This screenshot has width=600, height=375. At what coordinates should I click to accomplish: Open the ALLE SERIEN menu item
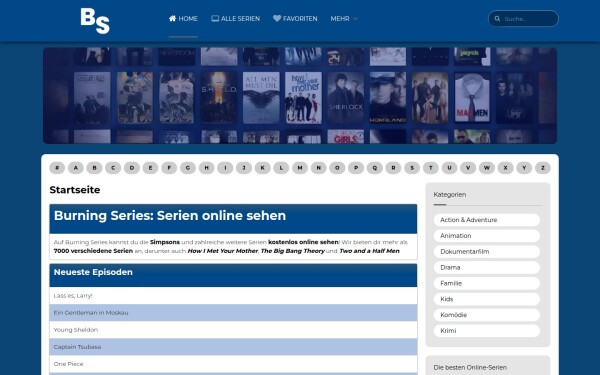(x=235, y=18)
